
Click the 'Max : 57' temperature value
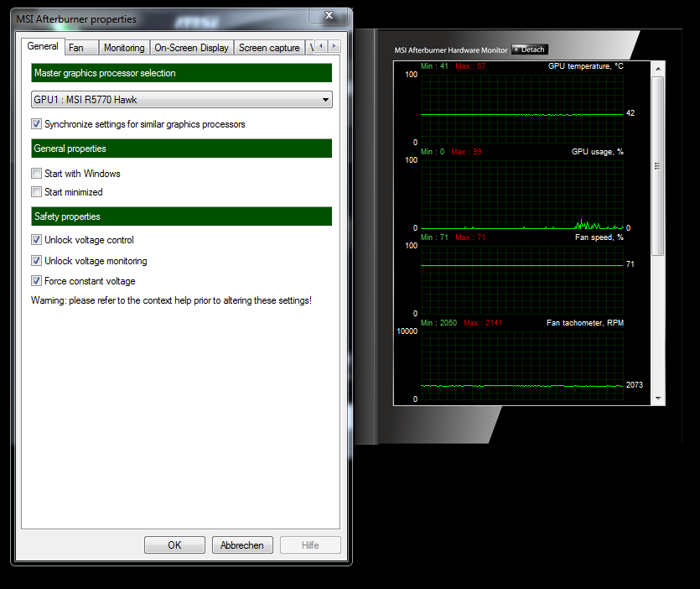(470, 66)
